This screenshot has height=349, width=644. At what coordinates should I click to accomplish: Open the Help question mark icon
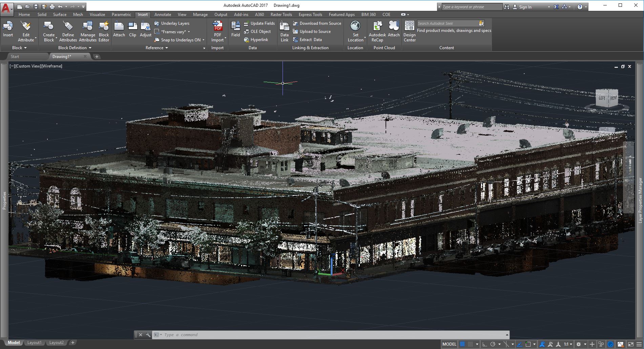(580, 6)
